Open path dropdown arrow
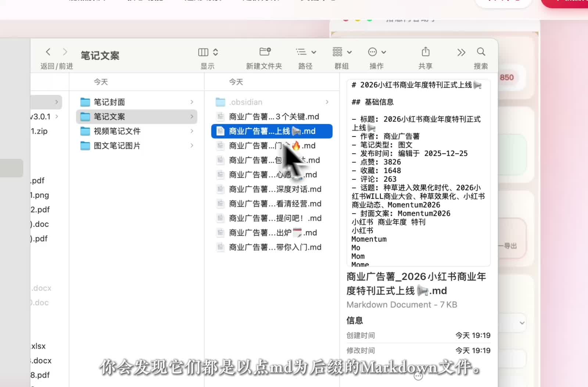The height and width of the screenshot is (387, 588). (x=314, y=52)
